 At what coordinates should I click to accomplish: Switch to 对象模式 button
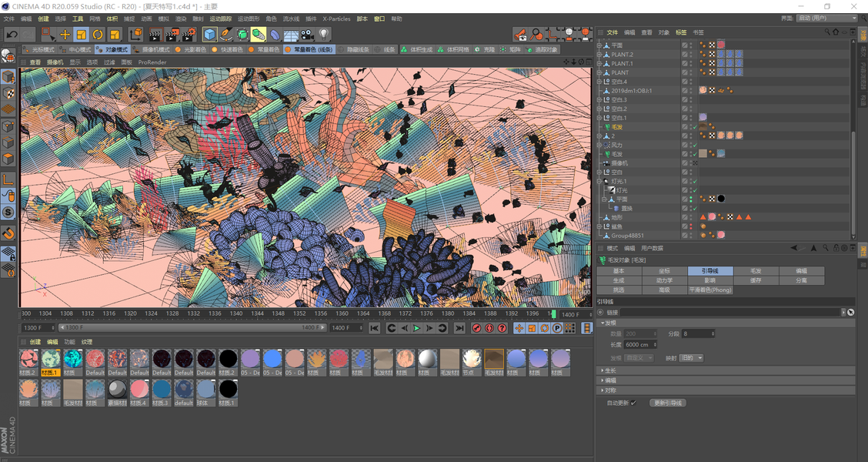tap(112, 50)
